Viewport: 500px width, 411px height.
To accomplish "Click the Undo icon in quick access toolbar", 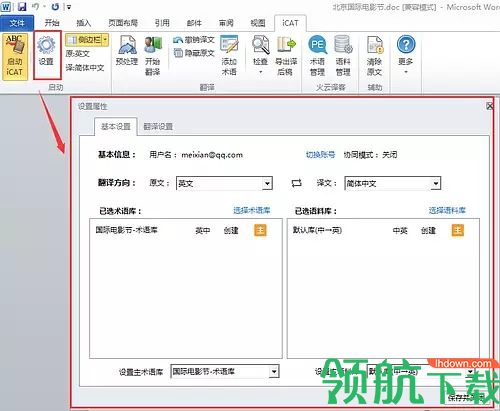I will click(x=36, y=6).
